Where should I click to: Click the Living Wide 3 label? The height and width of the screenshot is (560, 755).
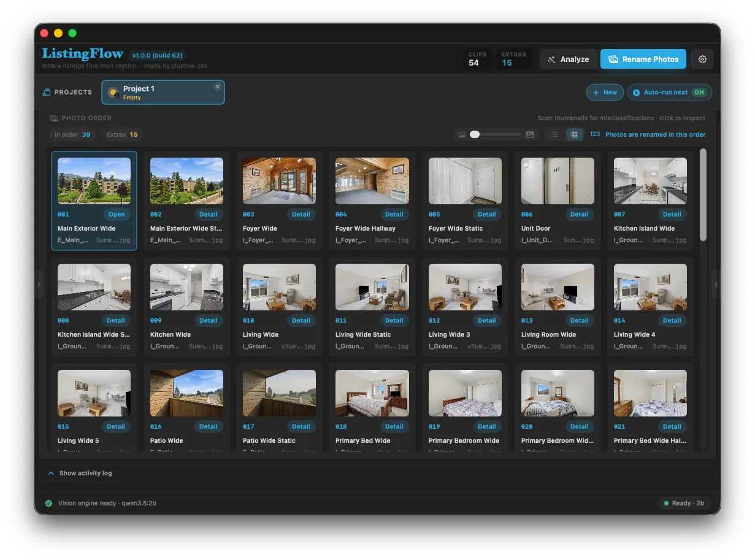coord(450,334)
